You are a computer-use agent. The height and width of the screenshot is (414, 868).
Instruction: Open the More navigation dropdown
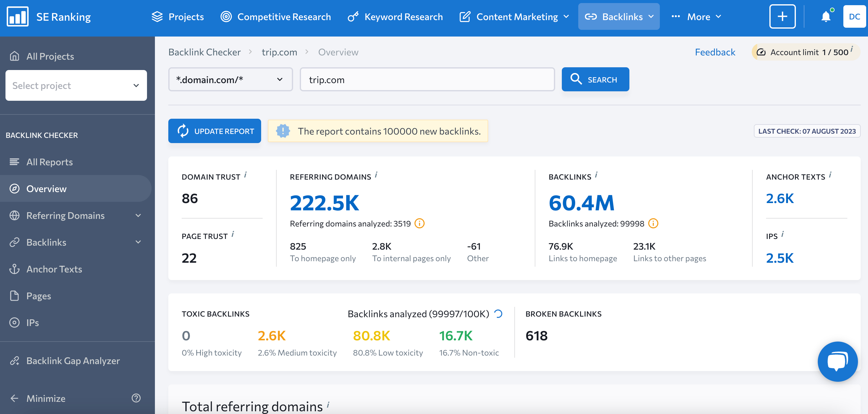point(696,16)
